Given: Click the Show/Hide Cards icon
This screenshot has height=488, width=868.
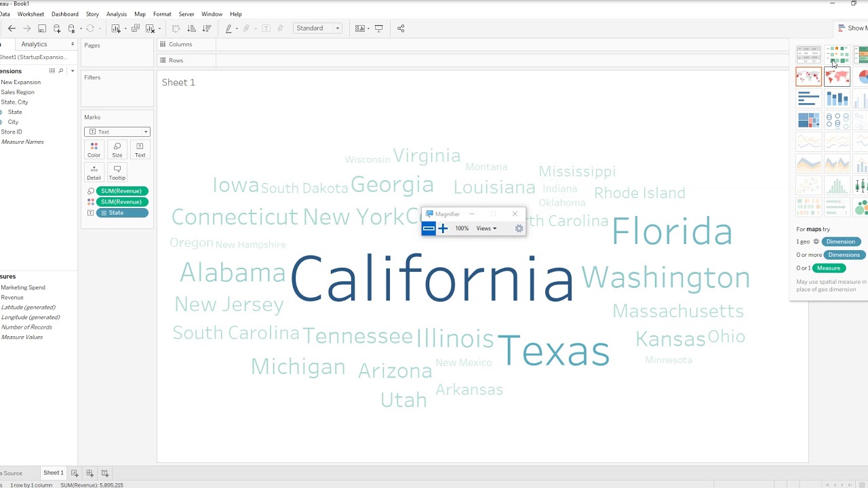Looking at the screenshot, I should (359, 28).
